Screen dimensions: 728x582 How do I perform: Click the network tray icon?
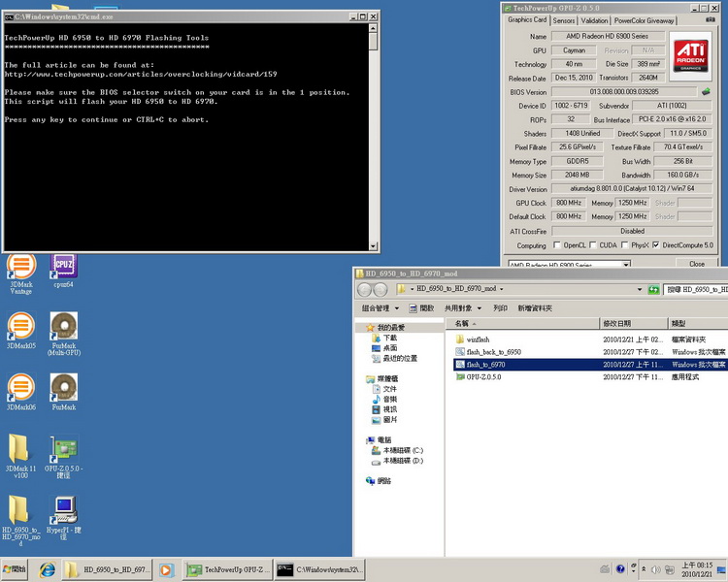[x=669, y=569]
